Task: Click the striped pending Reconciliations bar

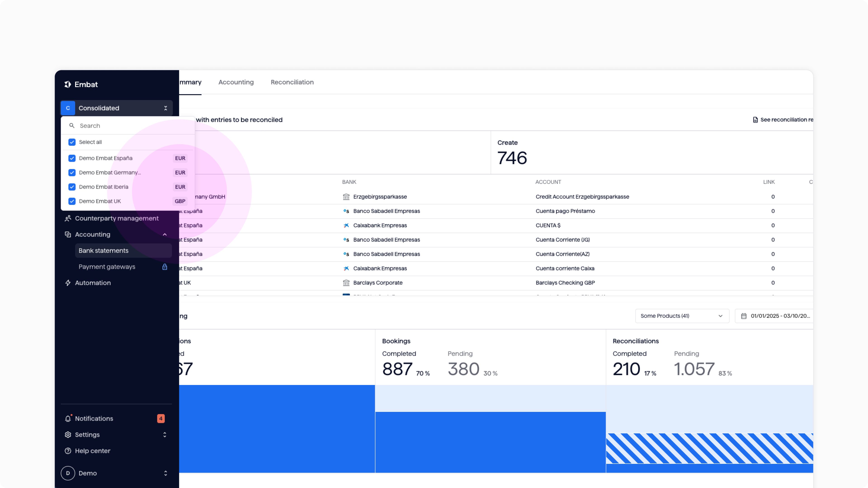Action: tap(709, 448)
